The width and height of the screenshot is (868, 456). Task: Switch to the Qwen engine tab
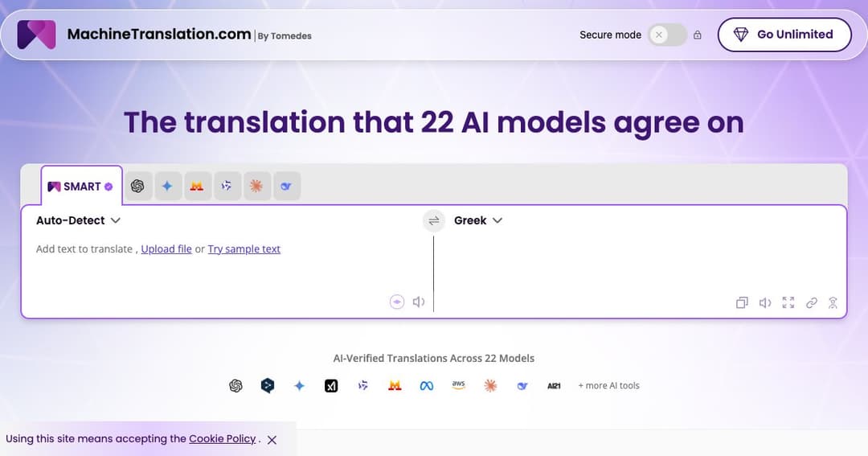pyautogui.click(x=227, y=186)
